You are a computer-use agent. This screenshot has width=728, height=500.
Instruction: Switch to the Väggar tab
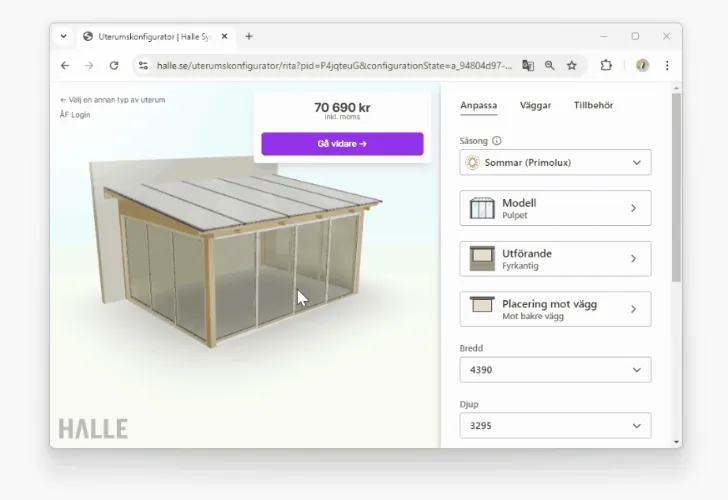coord(535,105)
